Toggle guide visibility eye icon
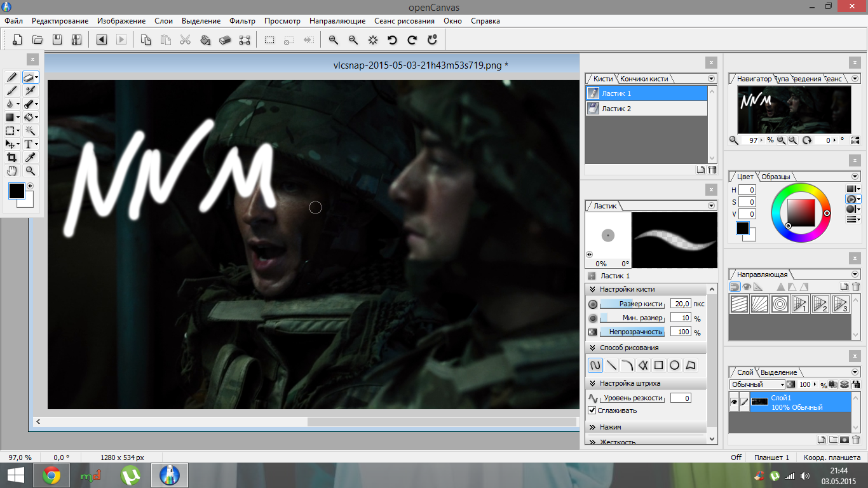The height and width of the screenshot is (488, 868). point(747,287)
